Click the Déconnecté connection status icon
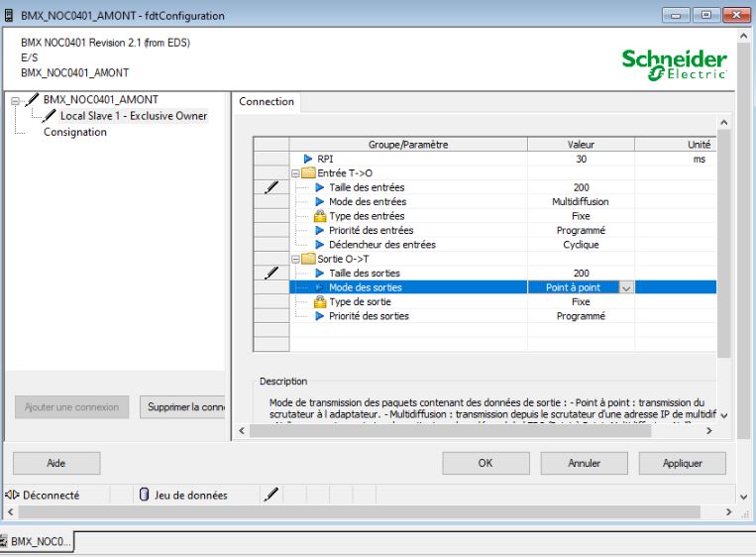The height and width of the screenshot is (557, 756). [x=11, y=494]
